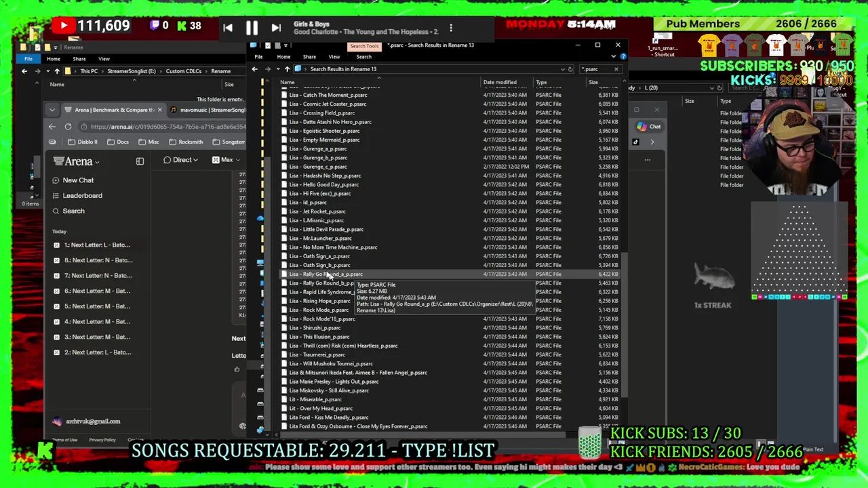Skip to the next track
868x488 pixels.
276,28
